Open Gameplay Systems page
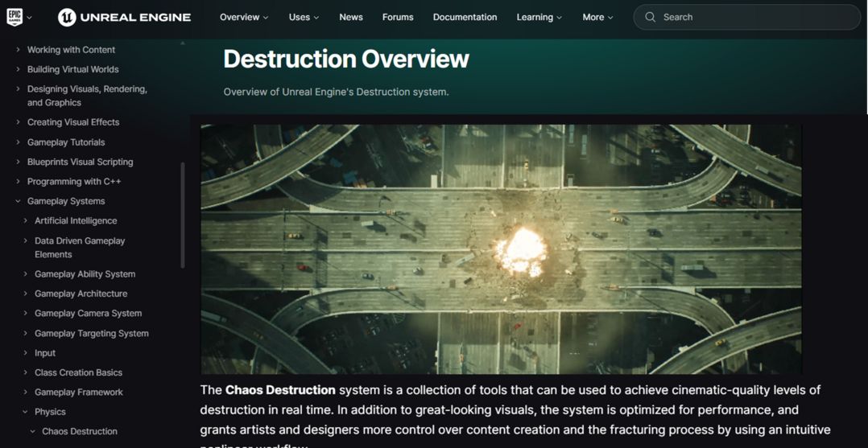The height and width of the screenshot is (448, 868). point(66,201)
